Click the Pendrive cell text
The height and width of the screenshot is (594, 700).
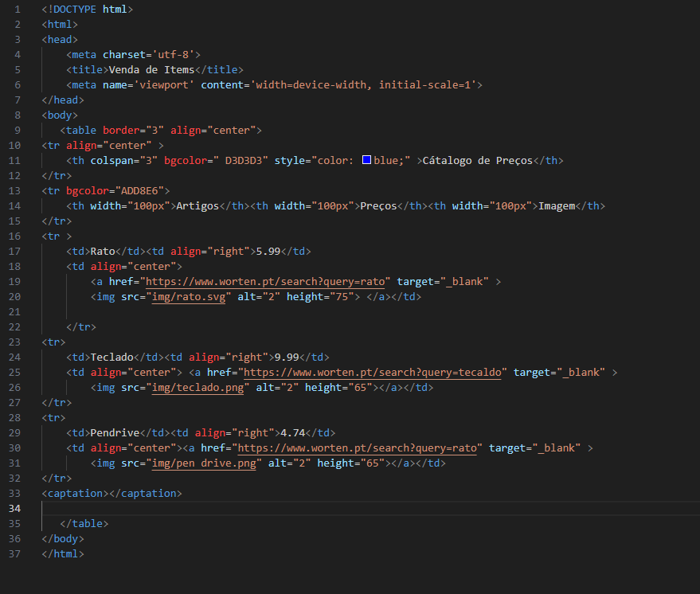[115, 433]
